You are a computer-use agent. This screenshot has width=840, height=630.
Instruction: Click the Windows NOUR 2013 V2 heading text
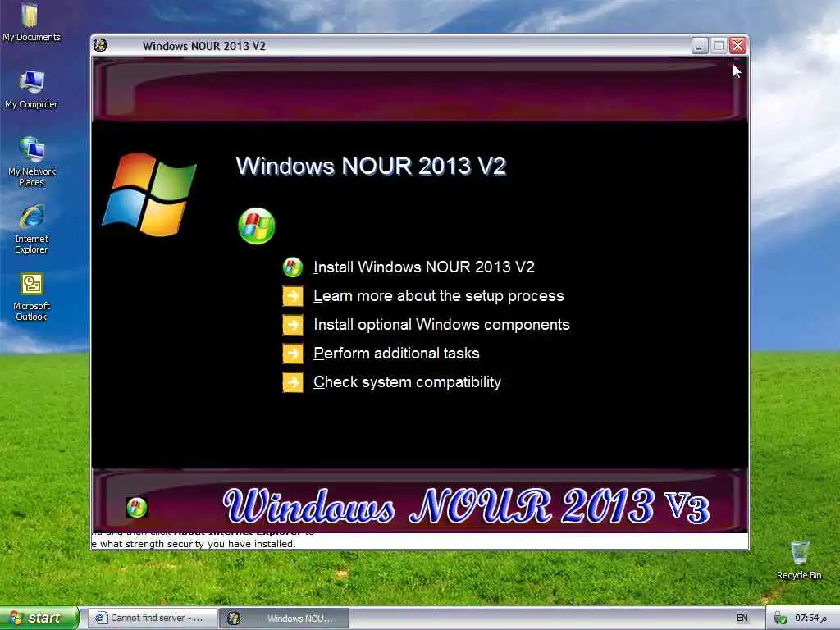371,166
